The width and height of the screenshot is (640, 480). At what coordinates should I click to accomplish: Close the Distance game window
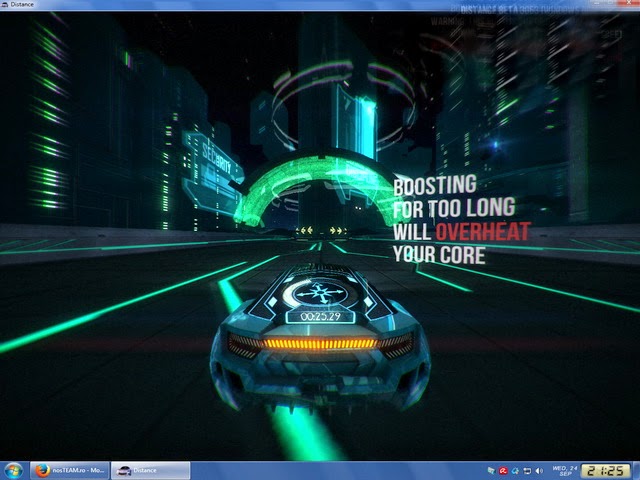click(629, 3)
